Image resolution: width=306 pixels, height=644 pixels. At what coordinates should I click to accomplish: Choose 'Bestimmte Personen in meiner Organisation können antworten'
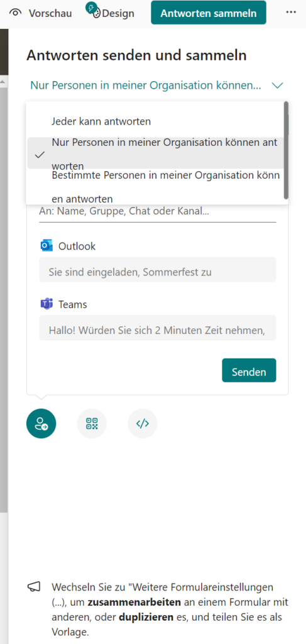pyautogui.click(x=155, y=187)
